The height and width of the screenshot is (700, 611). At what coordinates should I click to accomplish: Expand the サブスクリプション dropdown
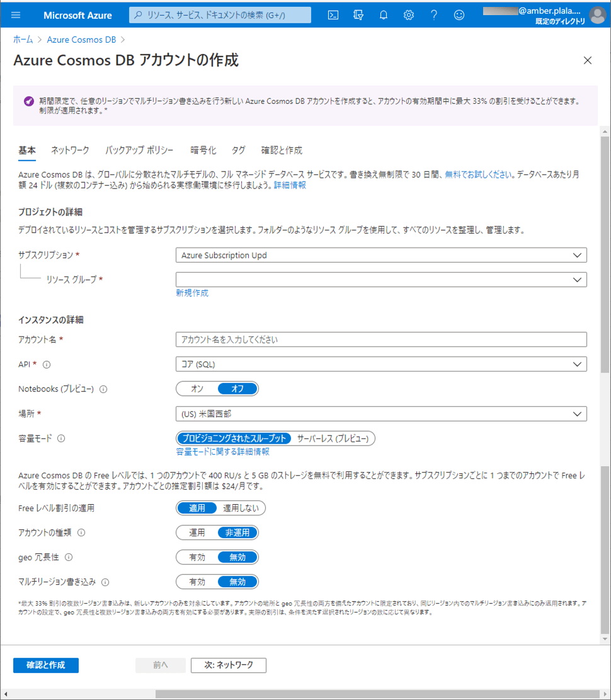pyautogui.click(x=381, y=255)
